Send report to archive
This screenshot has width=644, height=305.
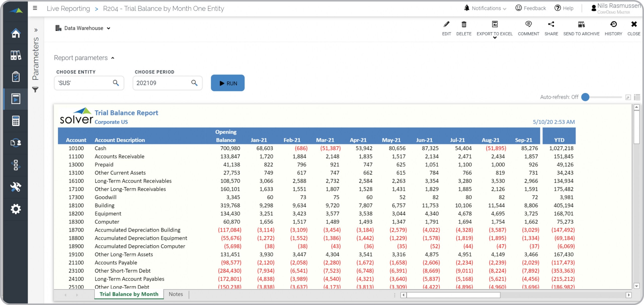581,24
